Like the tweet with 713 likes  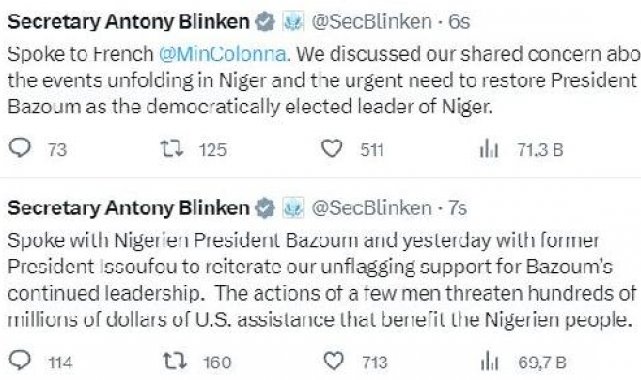tap(334, 361)
